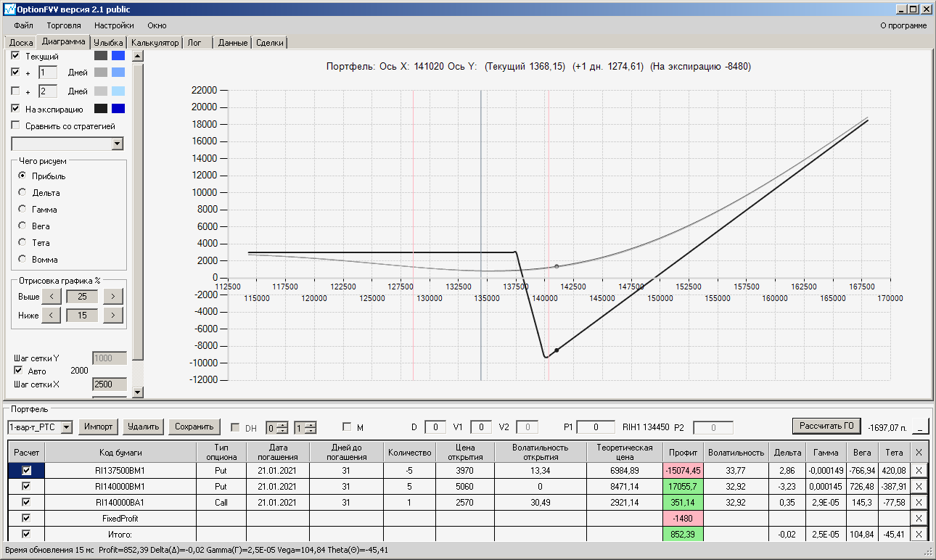This screenshot has height=560, width=936.
Task: Click the blue swatch for Текущий
Action: [118, 56]
